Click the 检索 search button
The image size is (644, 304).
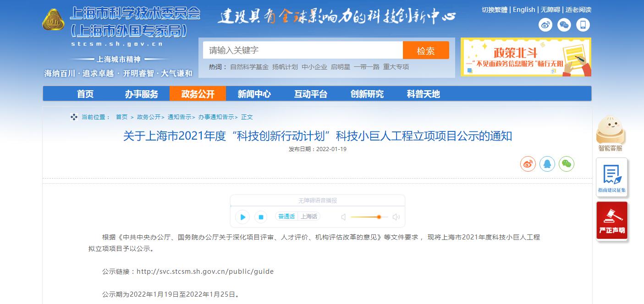[425, 50]
